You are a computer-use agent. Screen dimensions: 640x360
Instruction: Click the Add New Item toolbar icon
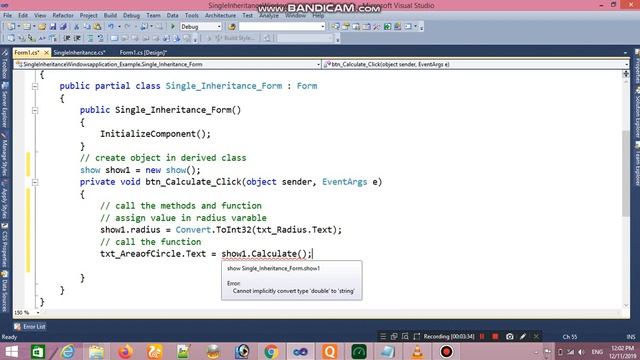pyautogui.click(x=27, y=27)
